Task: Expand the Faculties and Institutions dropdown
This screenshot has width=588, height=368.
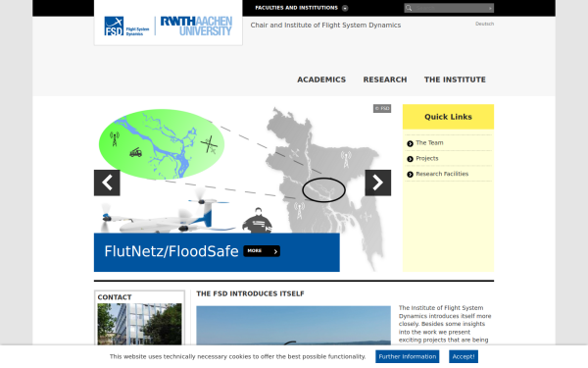Action: [302, 8]
